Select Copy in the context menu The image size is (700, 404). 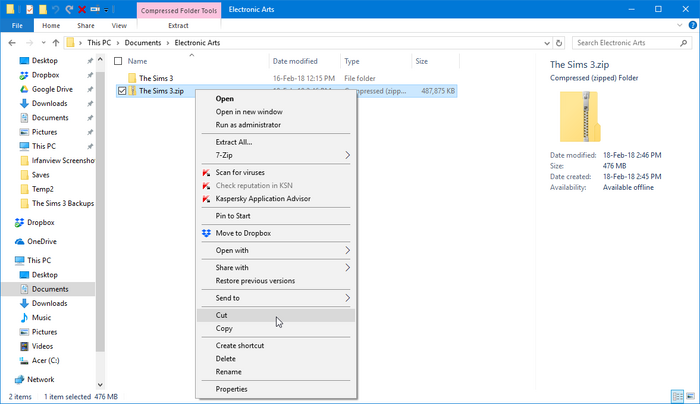tap(276, 328)
